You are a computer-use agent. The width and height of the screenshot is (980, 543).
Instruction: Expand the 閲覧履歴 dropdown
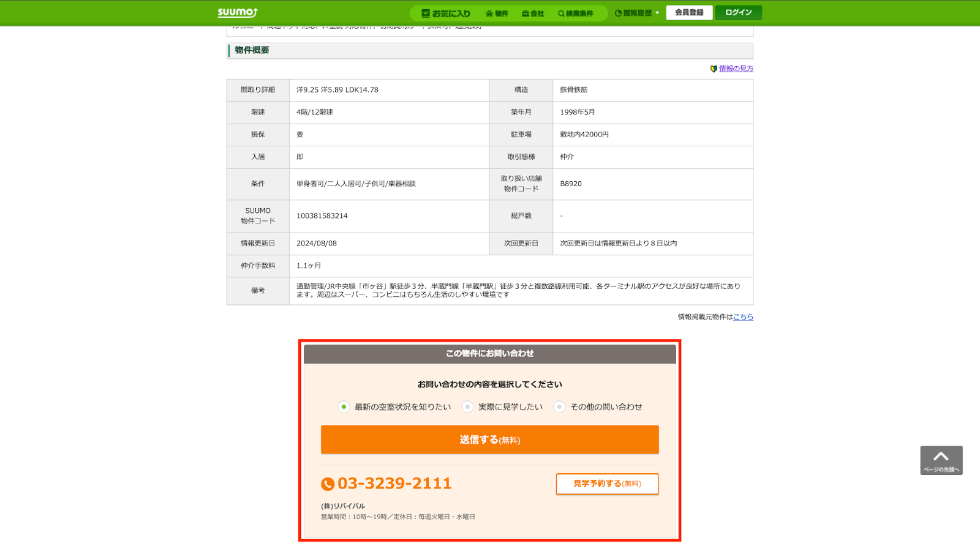point(637,13)
